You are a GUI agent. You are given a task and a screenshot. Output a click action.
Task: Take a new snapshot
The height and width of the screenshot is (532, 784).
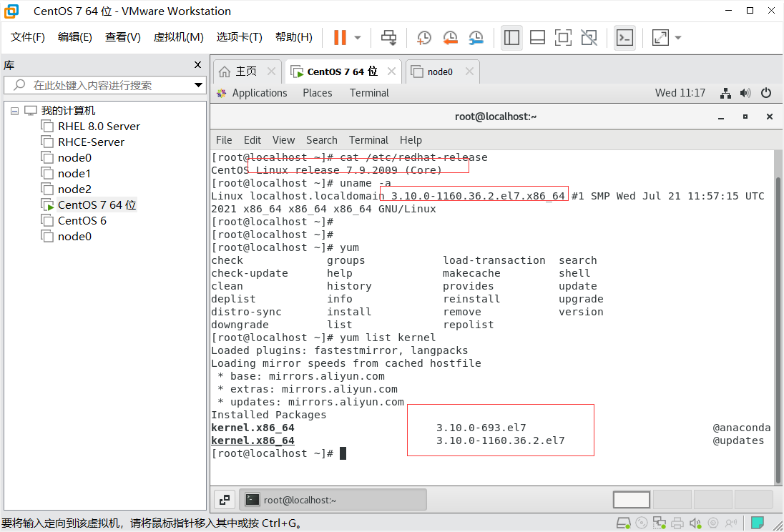424,38
